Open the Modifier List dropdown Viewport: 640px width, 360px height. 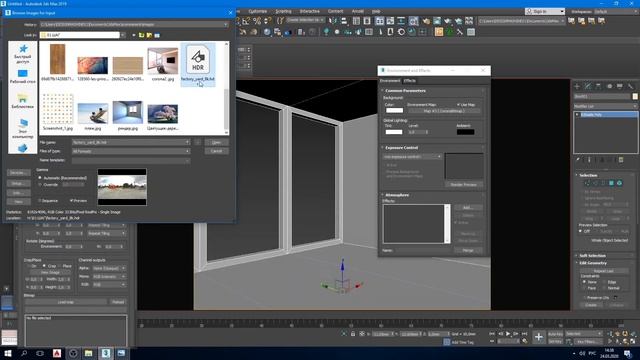pos(605,106)
